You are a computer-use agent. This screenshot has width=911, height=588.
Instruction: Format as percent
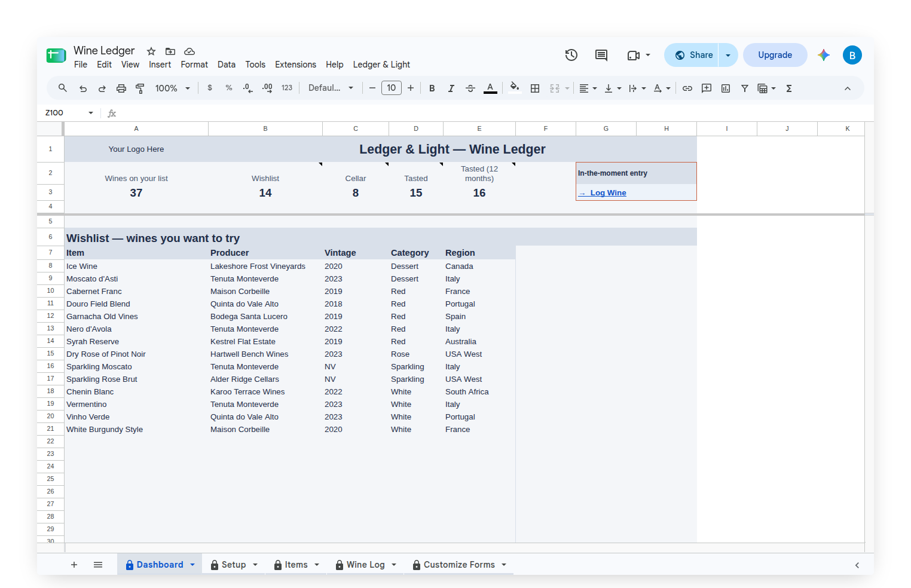coord(229,88)
